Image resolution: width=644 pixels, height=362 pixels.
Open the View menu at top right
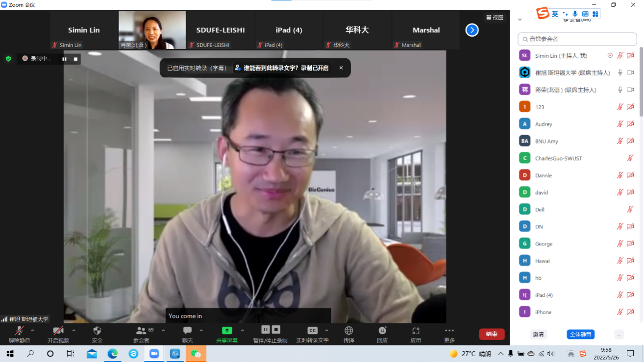pyautogui.click(x=495, y=17)
